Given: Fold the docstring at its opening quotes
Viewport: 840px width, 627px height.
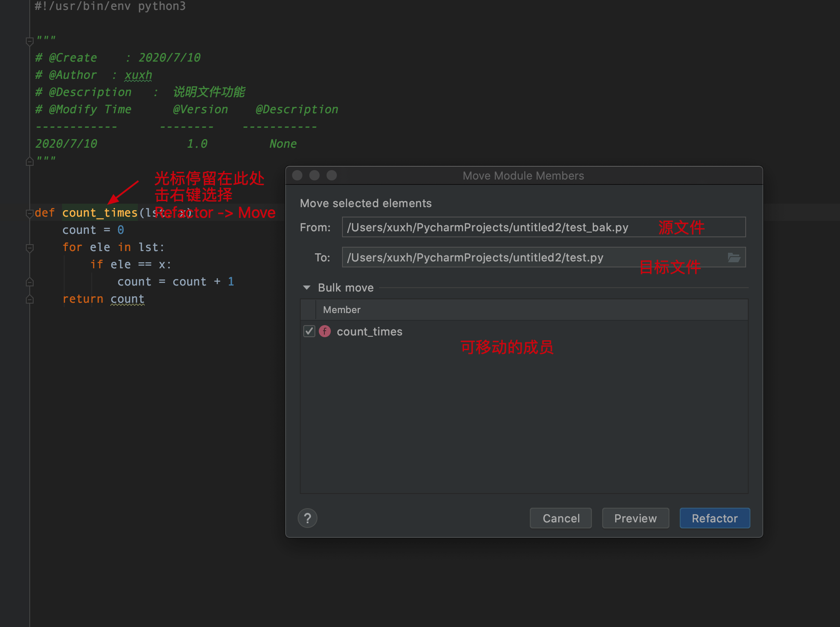Looking at the screenshot, I should tap(30, 41).
